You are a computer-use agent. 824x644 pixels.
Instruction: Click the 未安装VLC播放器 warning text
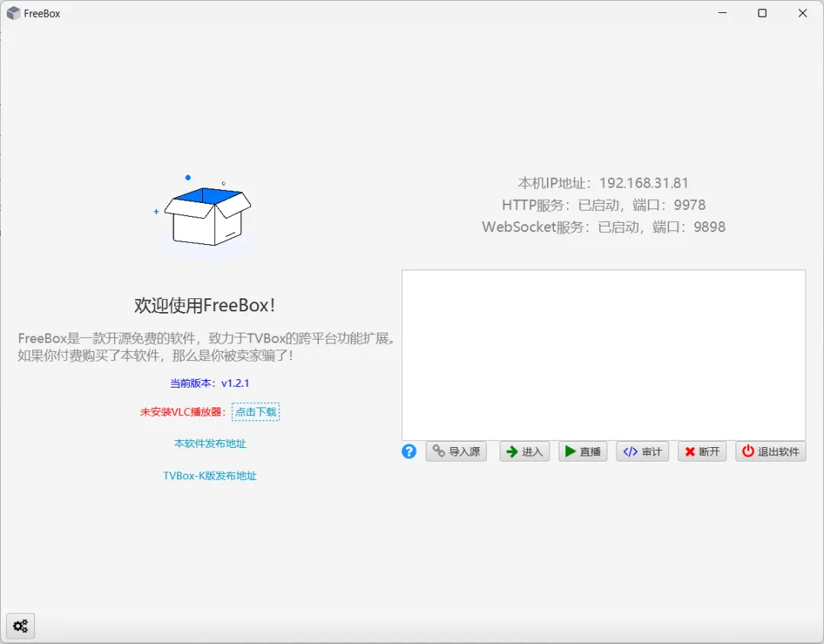pos(183,412)
